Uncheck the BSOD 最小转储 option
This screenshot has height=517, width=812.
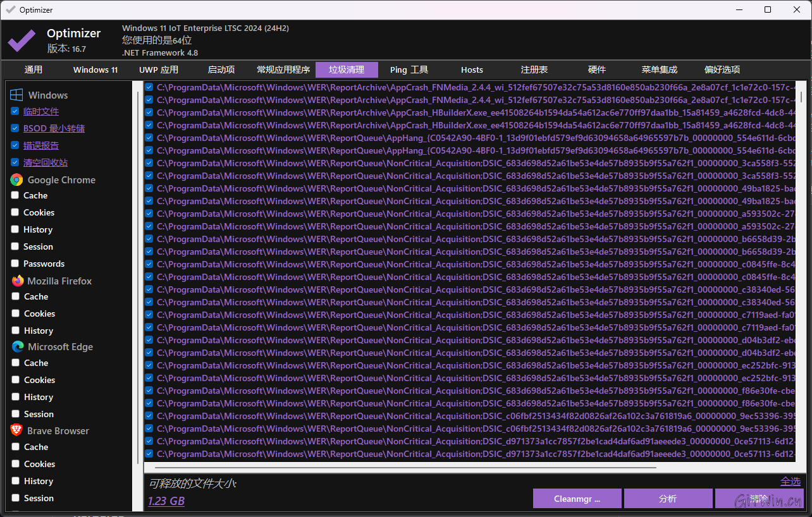(14, 128)
